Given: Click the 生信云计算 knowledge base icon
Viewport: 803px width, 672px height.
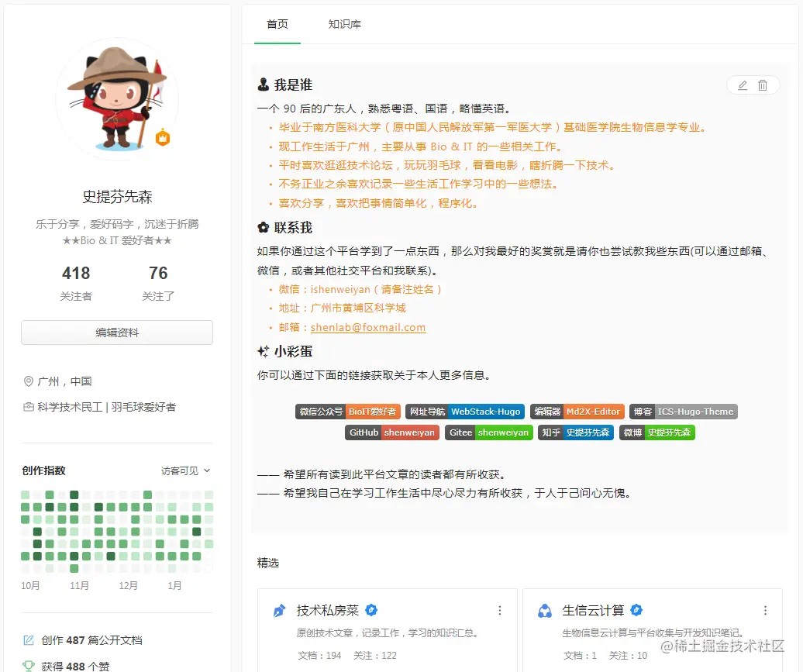Looking at the screenshot, I should (x=545, y=611).
